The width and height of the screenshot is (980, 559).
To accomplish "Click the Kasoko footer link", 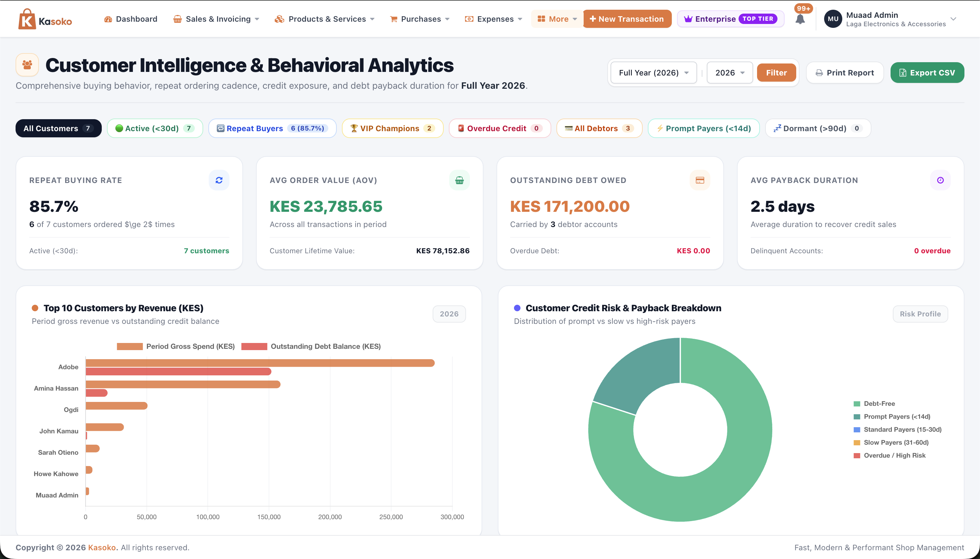I will click(x=102, y=547).
